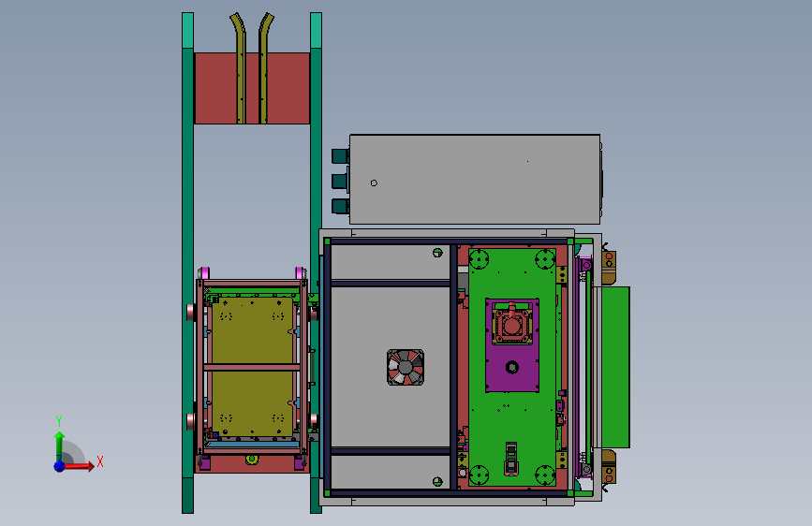
Task: Pick the lower green circular marker on gray panel
Action: [x=437, y=481]
